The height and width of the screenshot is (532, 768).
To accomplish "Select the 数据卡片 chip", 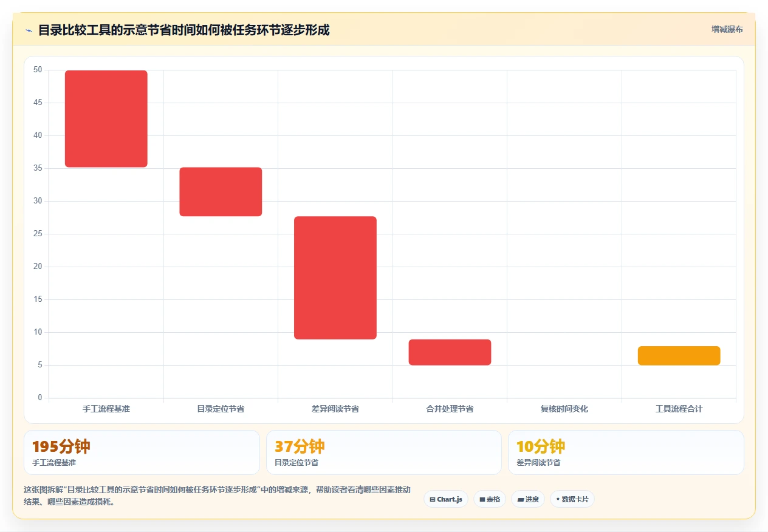I will pyautogui.click(x=572, y=499).
